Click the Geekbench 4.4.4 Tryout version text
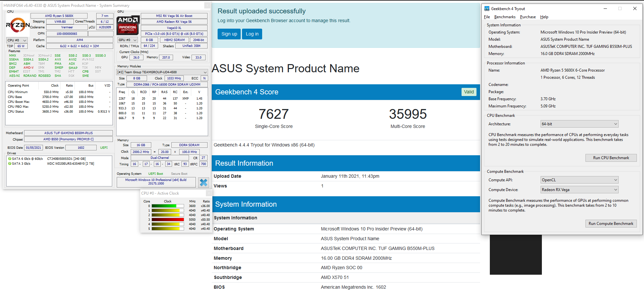 click(x=264, y=145)
